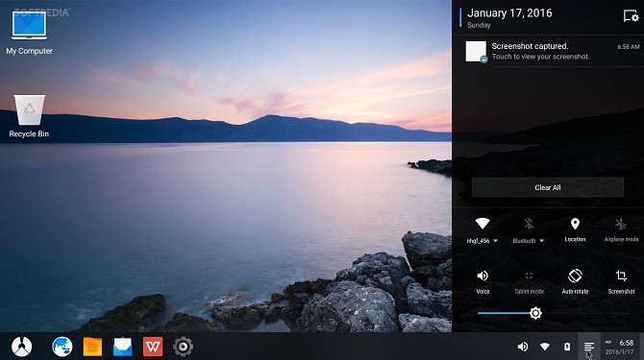Toggle Location quick setting
The height and width of the screenshot is (360, 644).
coord(575,229)
